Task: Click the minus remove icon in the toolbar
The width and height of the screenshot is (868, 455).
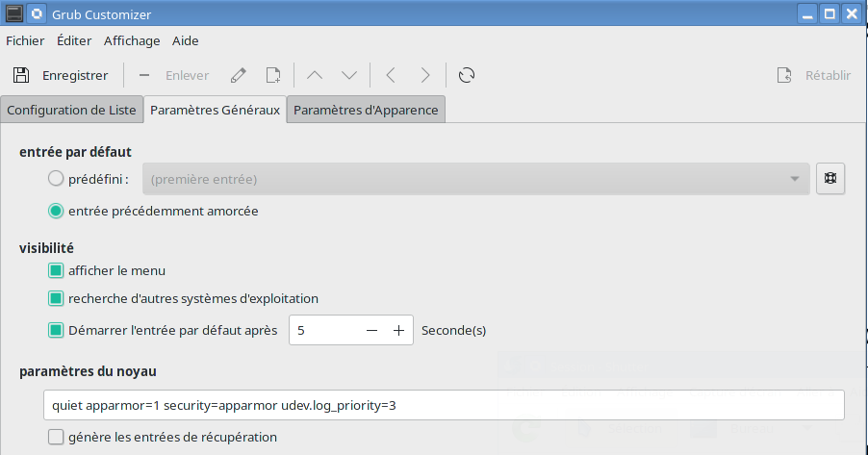Action: [144, 75]
